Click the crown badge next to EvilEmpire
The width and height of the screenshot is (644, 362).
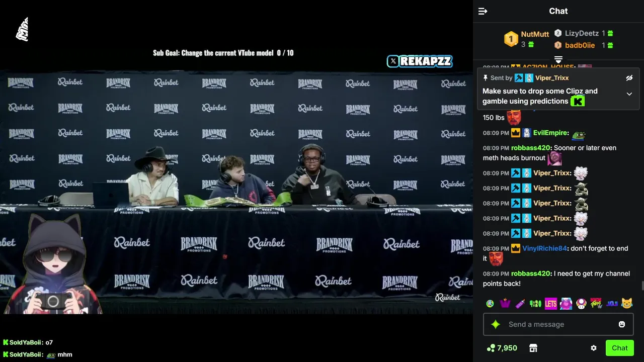pyautogui.click(x=516, y=133)
